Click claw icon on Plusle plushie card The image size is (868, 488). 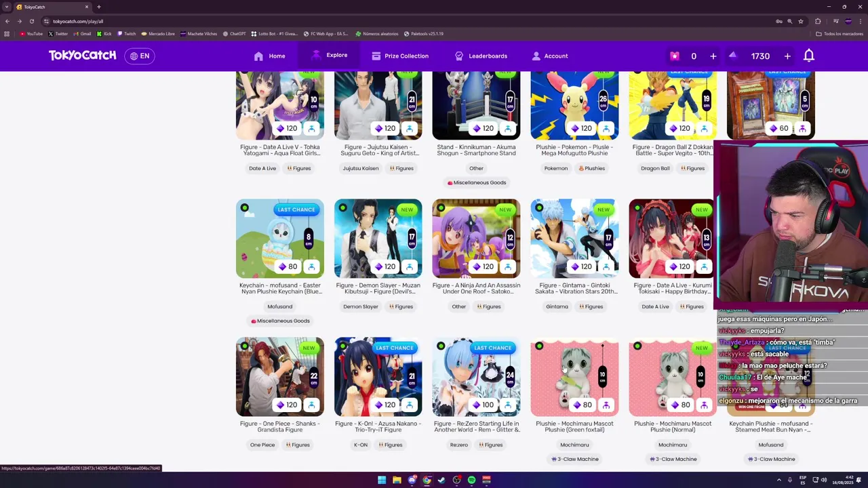coord(606,128)
